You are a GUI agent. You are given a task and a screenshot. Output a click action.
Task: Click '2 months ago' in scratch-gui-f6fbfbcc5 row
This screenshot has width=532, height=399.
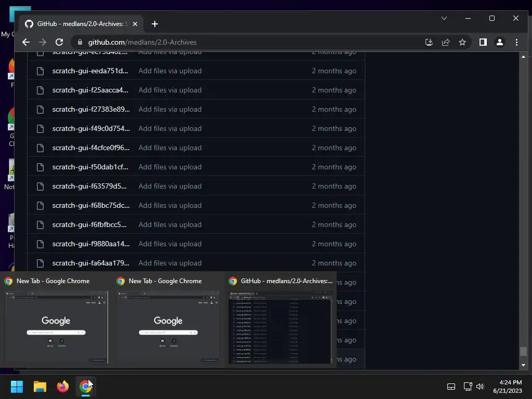click(334, 224)
